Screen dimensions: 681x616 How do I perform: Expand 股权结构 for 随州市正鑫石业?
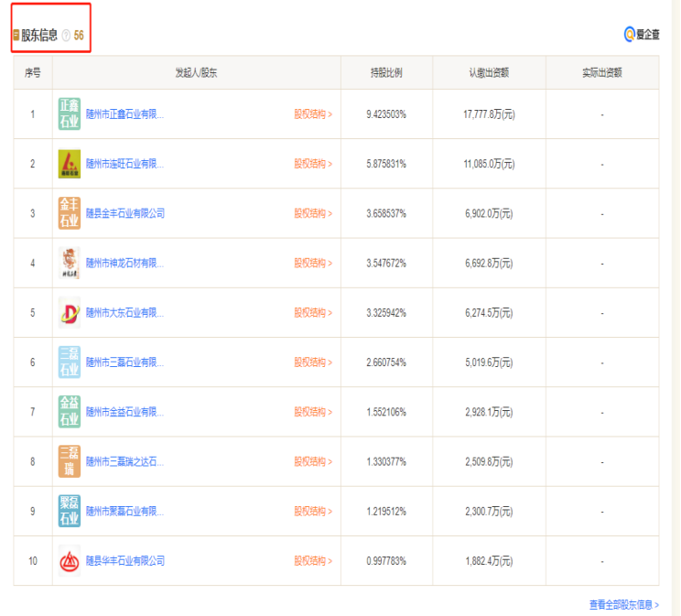[x=313, y=114]
